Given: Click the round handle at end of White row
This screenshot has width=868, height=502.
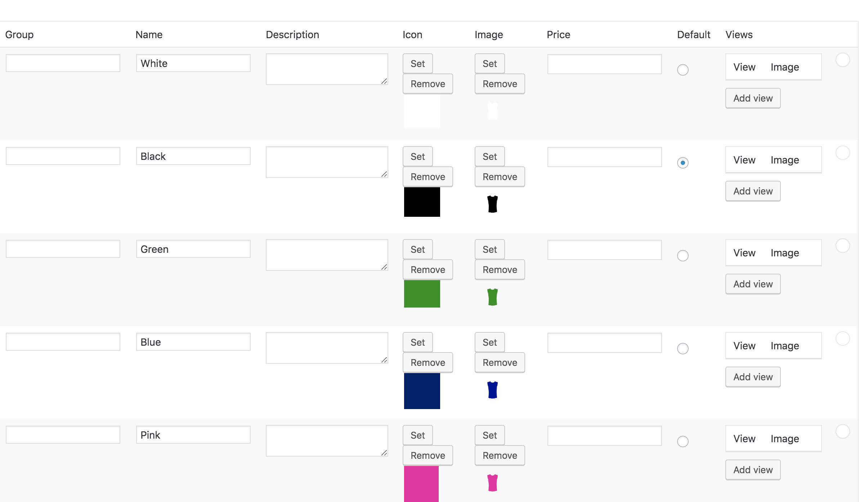Looking at the screenshot, I should tap(842, 60).
